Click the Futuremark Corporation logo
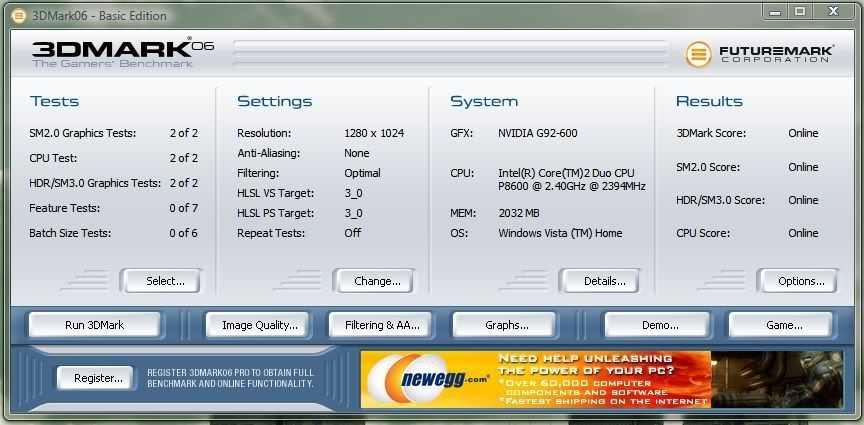This screenshot has width=864, height=425. tap(759, 54)
